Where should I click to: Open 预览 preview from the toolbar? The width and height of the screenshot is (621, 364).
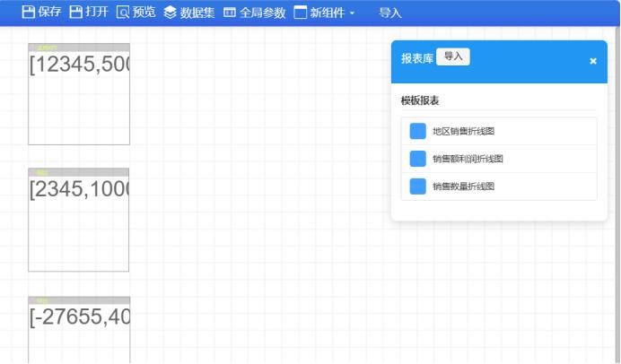144,12
